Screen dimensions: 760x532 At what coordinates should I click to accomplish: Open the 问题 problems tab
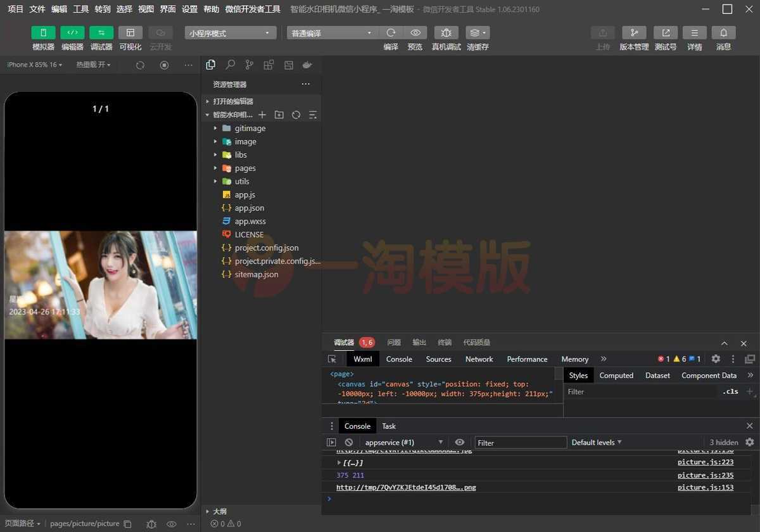394,343
